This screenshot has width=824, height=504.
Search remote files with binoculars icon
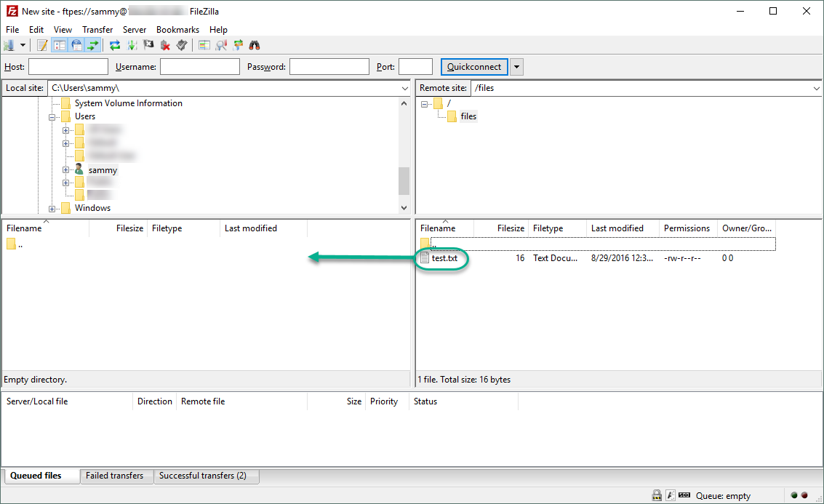[x=255, y=45]
